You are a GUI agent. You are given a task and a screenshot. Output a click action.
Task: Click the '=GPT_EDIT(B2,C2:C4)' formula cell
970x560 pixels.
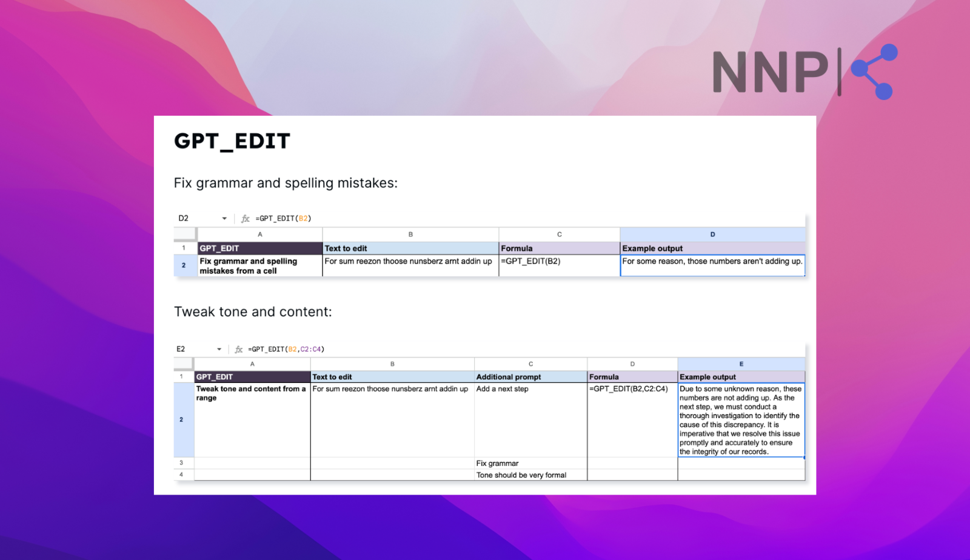point(632,420)
